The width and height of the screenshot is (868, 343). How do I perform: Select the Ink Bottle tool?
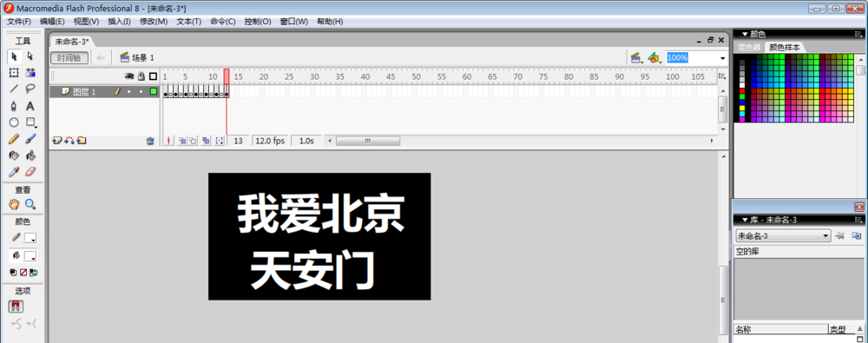[x=15, y=155]
